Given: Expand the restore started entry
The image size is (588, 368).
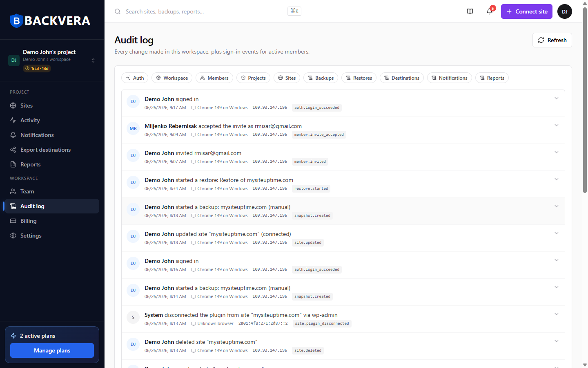Looking at the screenshot, I should coord(557,179).
